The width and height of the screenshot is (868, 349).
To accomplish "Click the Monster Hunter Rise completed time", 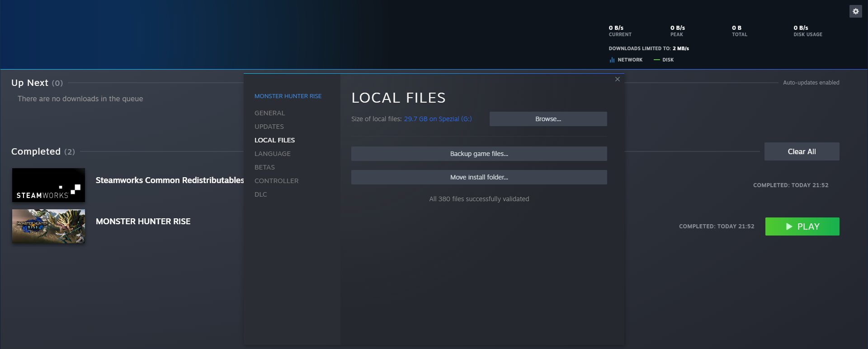I will pyautogui.click(x=717, y=226).
